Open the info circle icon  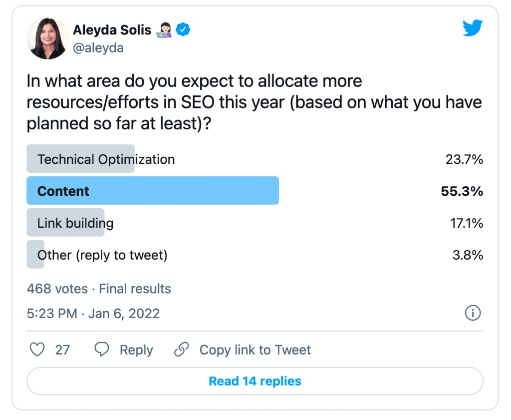[x=472, y=313]
